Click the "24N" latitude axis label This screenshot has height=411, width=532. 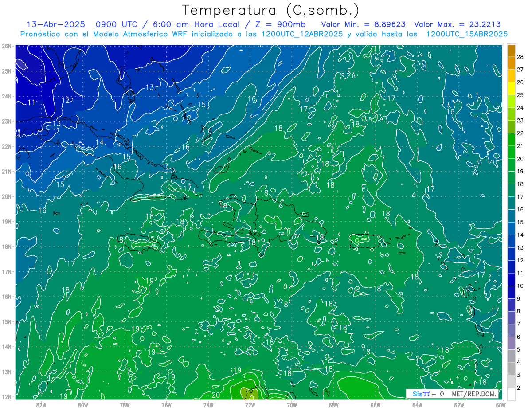point(7,96)
